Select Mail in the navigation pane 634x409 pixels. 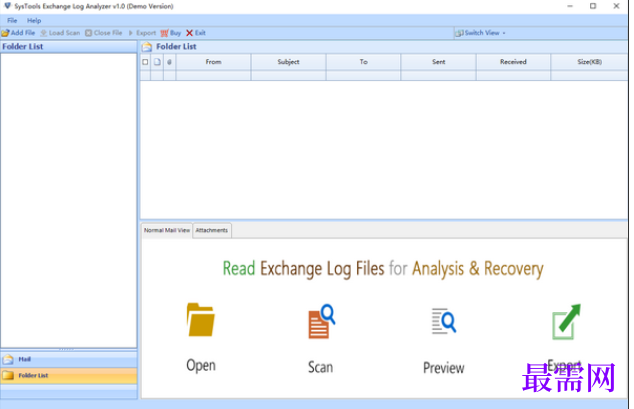(x=69, y=359)
